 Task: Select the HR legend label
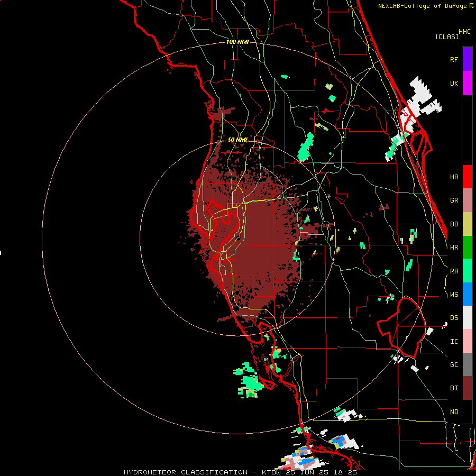[x=454, y=248]
